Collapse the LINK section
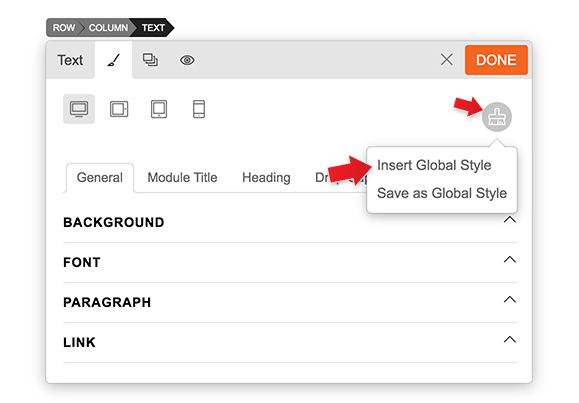Image resolution: width=579 pixels, height=403 pixels. [x=510, y=339]
